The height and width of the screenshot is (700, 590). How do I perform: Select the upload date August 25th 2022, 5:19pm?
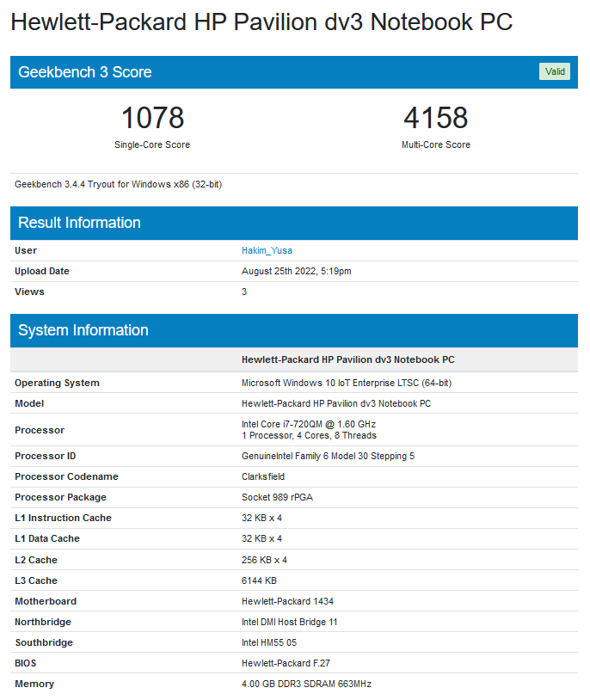[x=297, y=271]
